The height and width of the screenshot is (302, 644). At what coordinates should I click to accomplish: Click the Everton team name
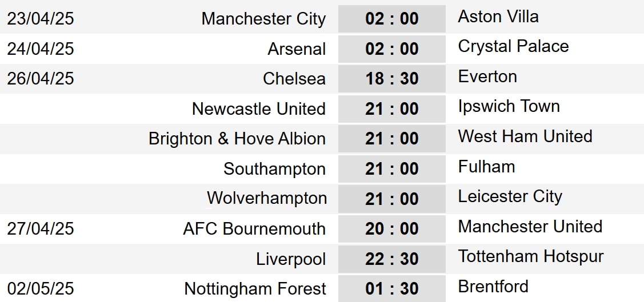pos(487,76)
